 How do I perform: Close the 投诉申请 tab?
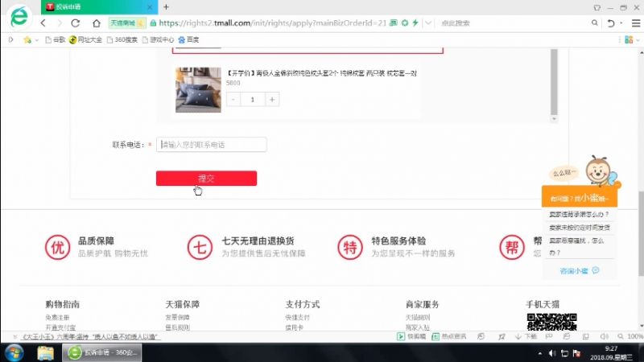(150, 7)
